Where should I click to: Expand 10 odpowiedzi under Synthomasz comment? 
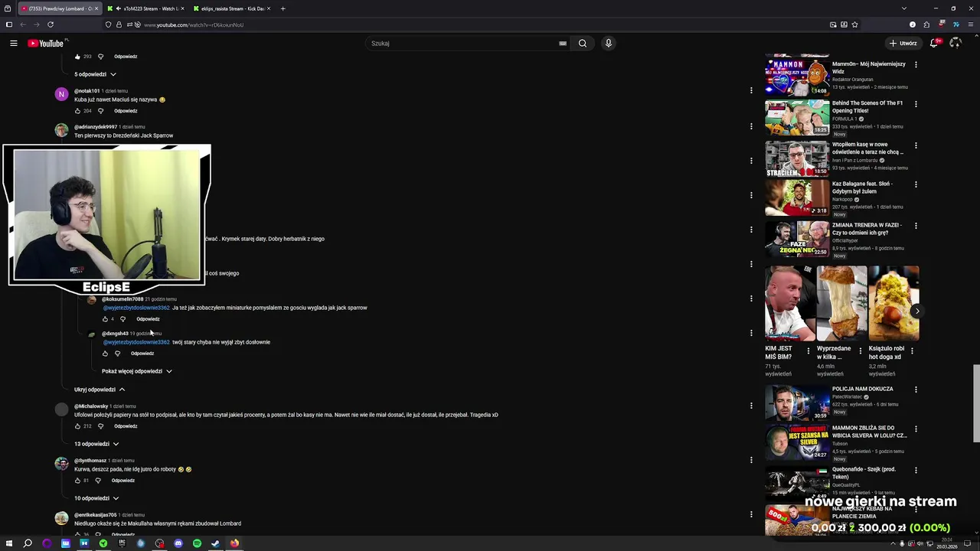point(96,498)
